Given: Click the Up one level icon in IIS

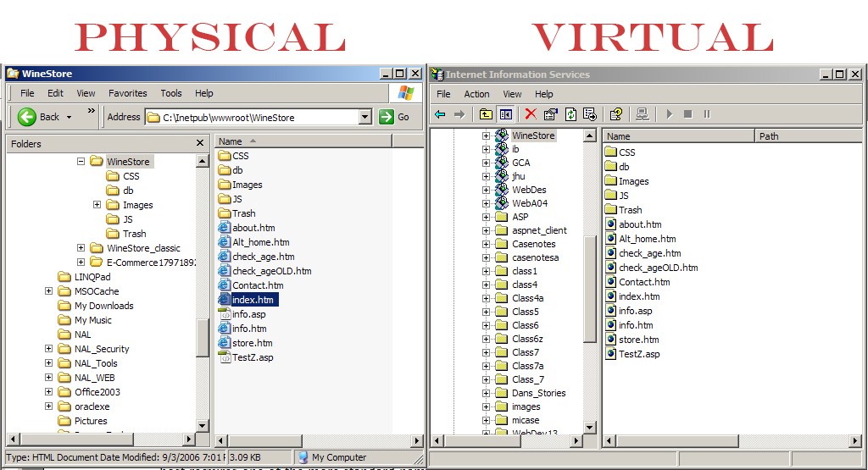Looking at the screenshot, I should click(486, 114).
